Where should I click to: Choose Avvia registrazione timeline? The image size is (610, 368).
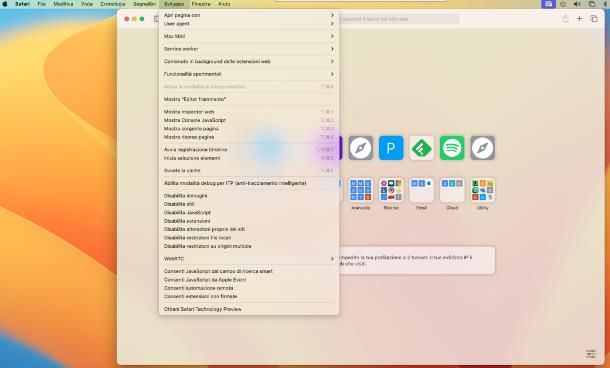tap(249, 150)
